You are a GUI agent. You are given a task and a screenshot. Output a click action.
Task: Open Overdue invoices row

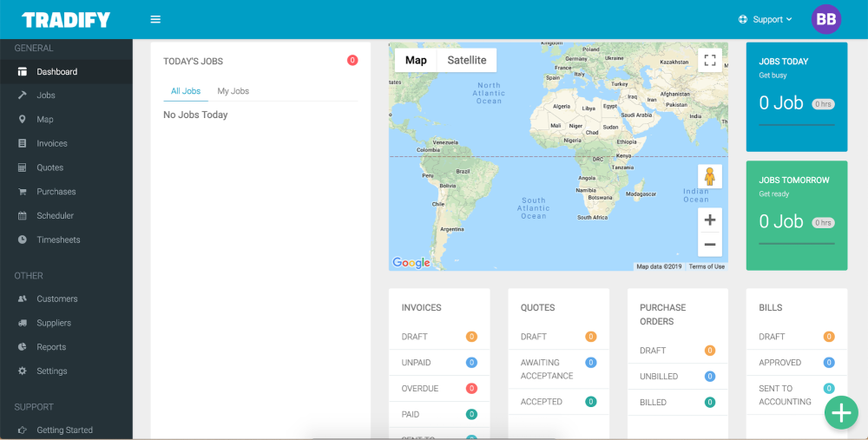pyautogui.click(x=439, y=389)
